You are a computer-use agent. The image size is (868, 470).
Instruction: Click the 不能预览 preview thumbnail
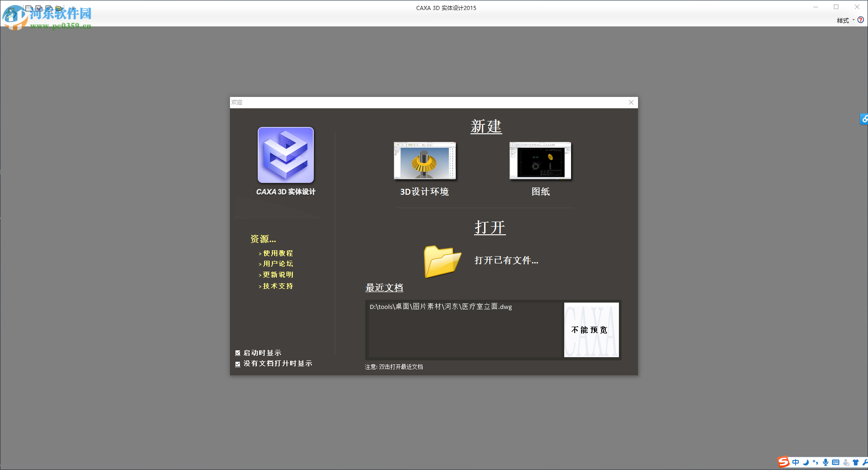pos(591,329)
